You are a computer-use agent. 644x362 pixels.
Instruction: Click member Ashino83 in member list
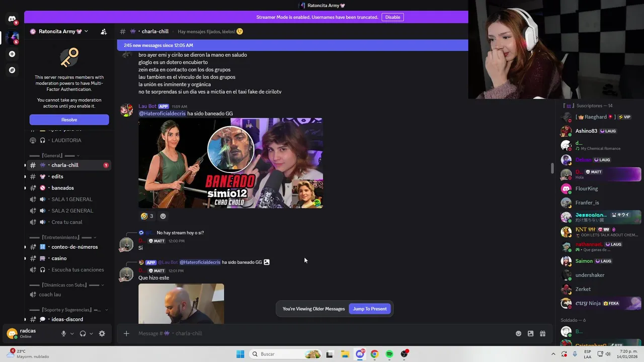pyautogui.click(x=600, y=131)
